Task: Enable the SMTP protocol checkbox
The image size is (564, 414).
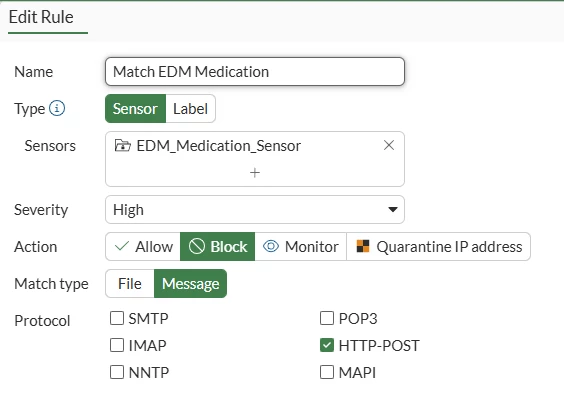Action: pyautogui.click(x=117, y=318)
